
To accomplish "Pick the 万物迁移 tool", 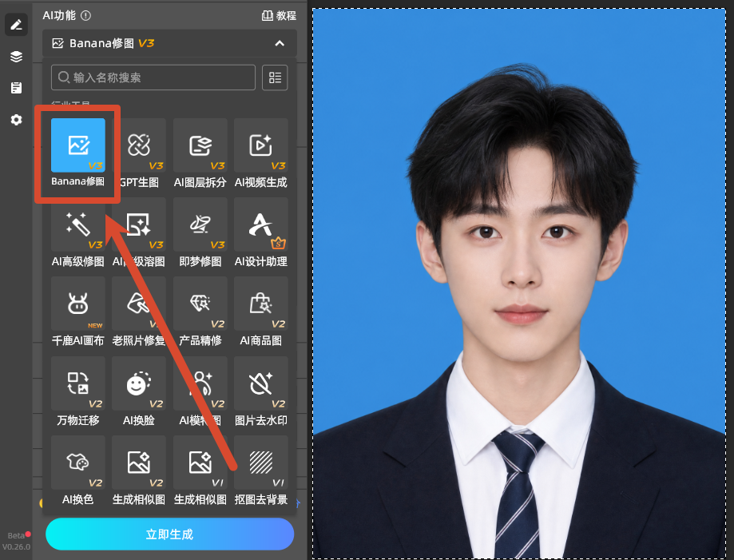I will point(78,383).
